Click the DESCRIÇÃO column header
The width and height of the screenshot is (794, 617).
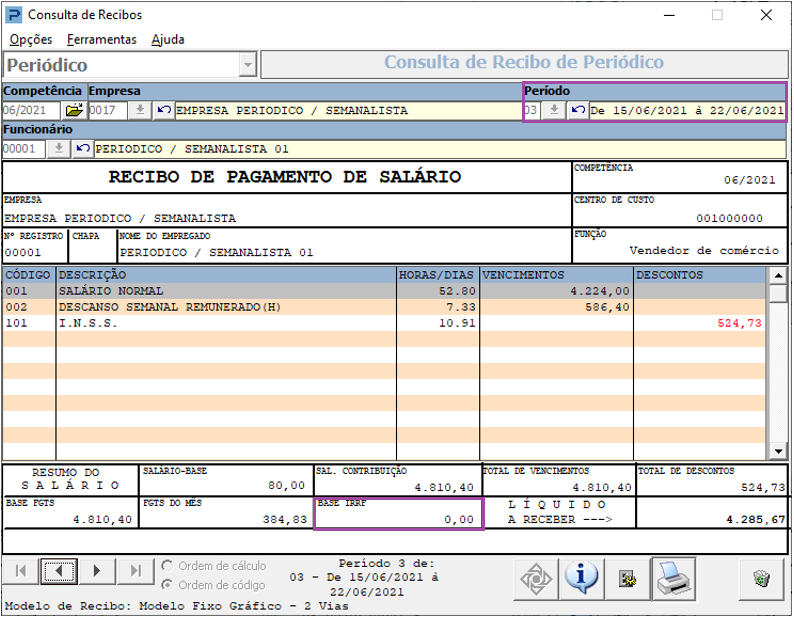pyautogui.click(x=226, y=275)
